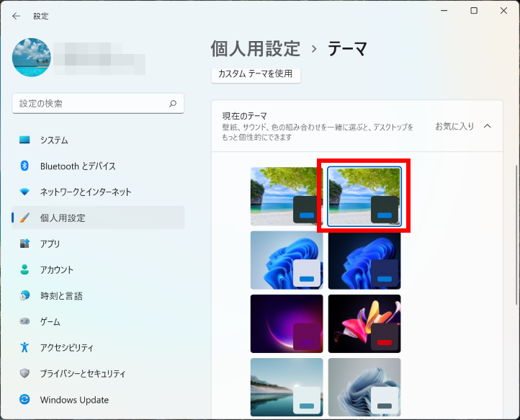Click the user profile picture

(x=32, y=58)
